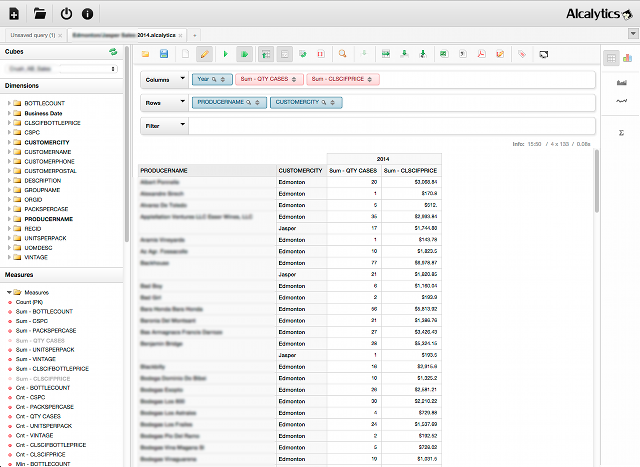The height and width of the screenshot is (467, 640).
Task: Save the query with the floppy disk icon
Action: coord(163,53)
